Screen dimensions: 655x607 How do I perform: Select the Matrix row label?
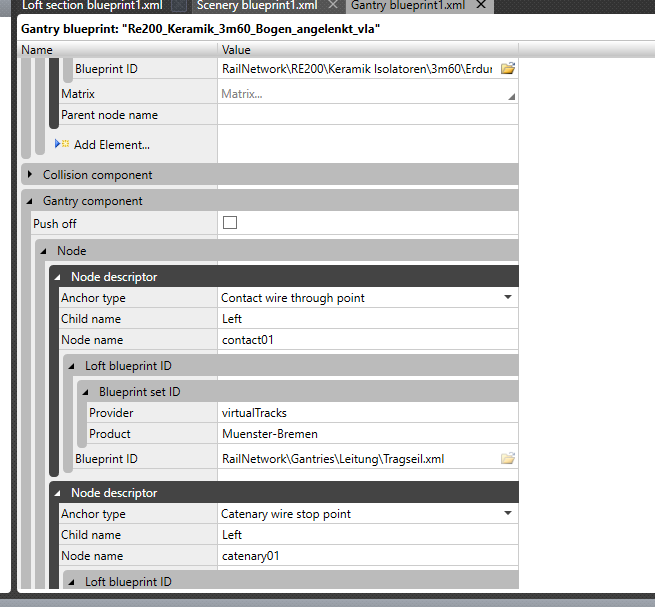click(78, 94)
